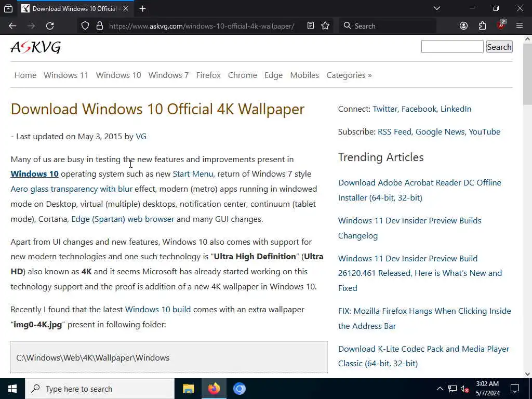Open File Explorer from the taskbar
This screenshot has width=532, height=399.
(x=188, y=389)
